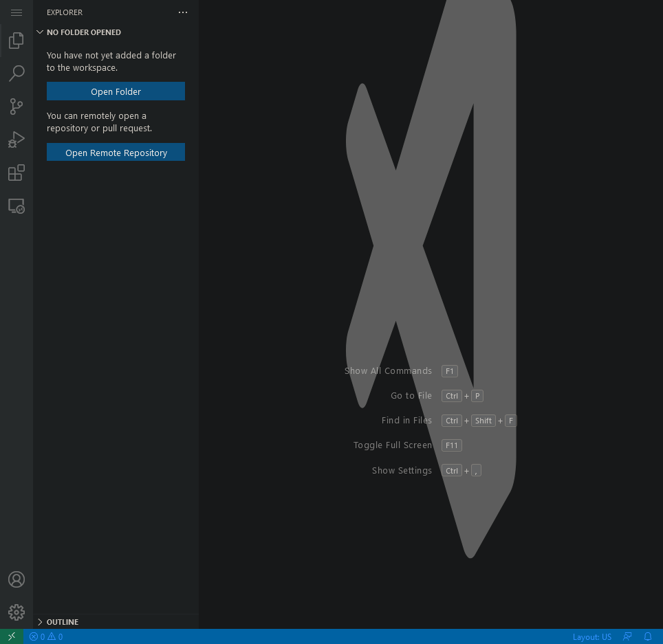Click the Toggle Full Screen label
The height and width of the screenshot is (644, 663).
[393, 445]
